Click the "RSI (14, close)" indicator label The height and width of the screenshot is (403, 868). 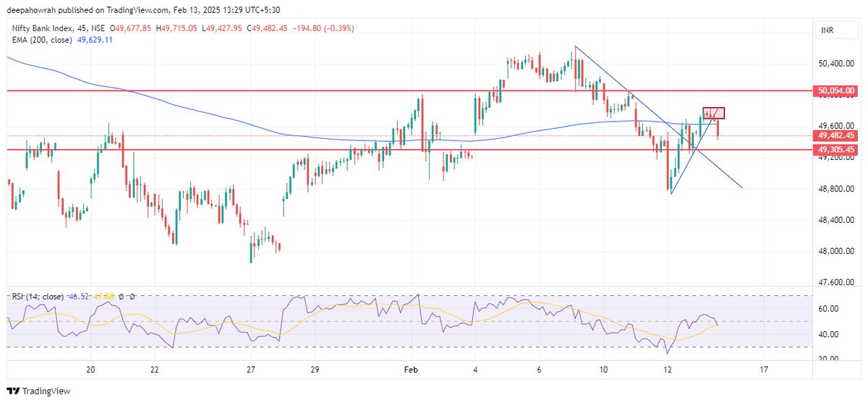click(38, 297)
